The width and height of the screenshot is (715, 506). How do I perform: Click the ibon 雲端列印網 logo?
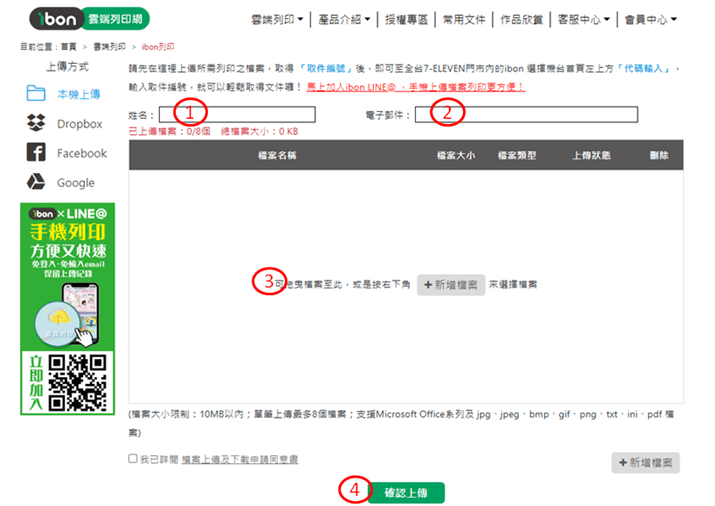(89, 19)
